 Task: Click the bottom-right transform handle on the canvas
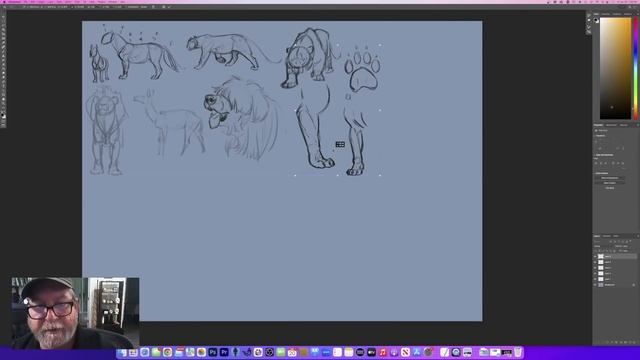tap(380, 175)
